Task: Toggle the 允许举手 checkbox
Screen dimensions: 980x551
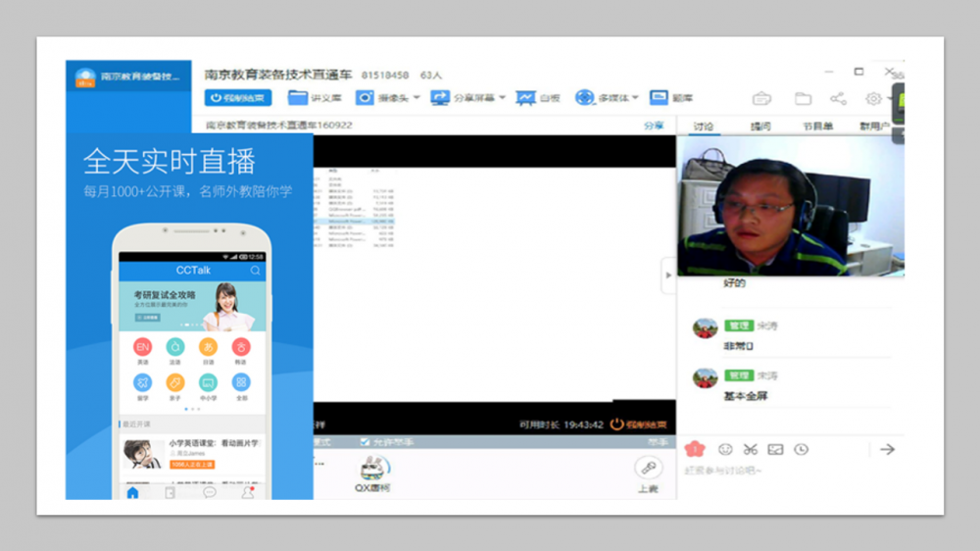Action: click(x=366, y=442)
